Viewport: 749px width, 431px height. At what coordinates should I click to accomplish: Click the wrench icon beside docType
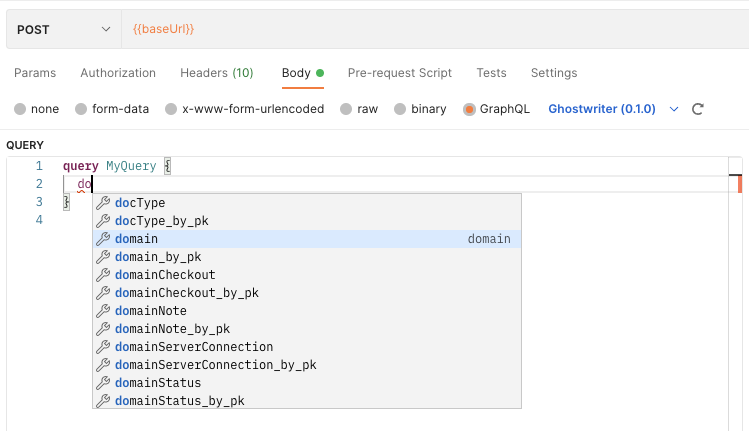(103, 203)
